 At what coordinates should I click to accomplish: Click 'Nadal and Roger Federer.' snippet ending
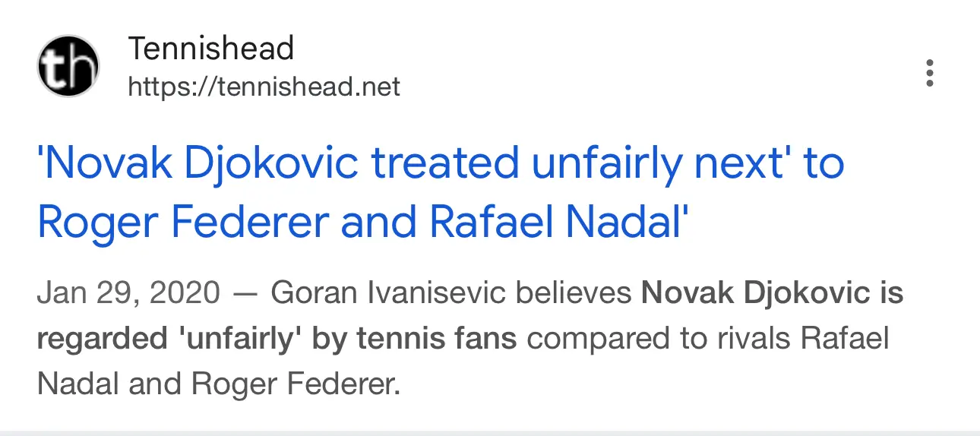pyautogui.click(x=218, y=384)
